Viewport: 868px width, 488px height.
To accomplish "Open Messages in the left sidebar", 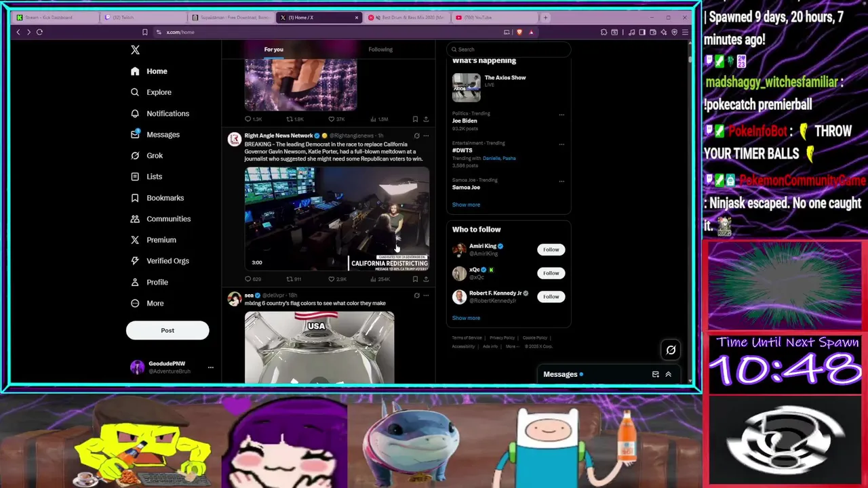I will pos(155,134).
